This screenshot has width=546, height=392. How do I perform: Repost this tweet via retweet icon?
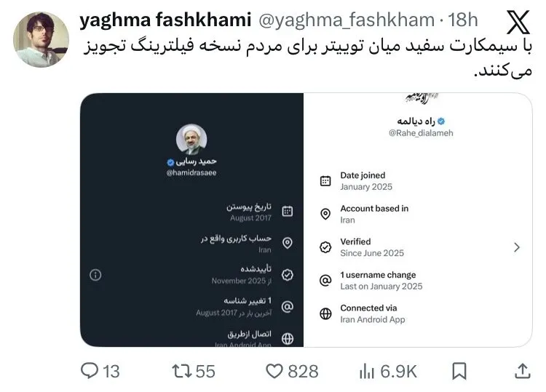click(x=181, y=372)
